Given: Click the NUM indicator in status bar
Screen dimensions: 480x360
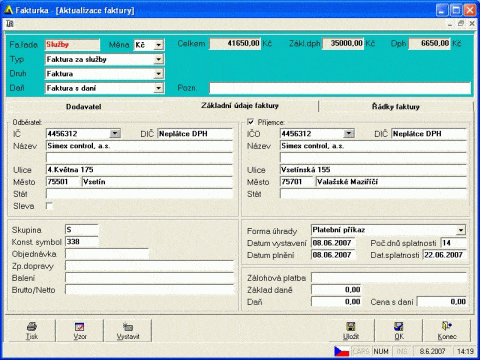Looking at the screenshot, I should click(381, 351).
